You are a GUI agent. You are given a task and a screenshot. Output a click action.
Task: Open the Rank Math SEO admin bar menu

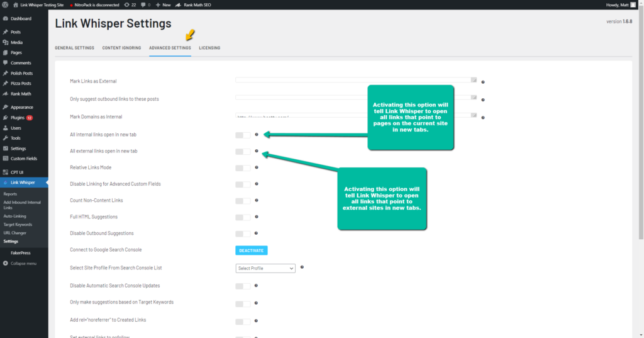click(193, 5)
